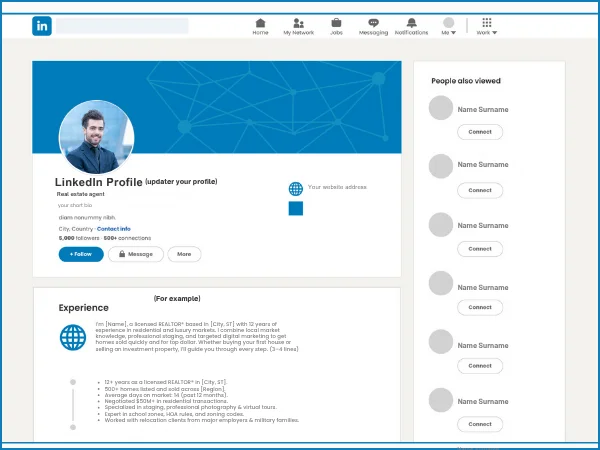
Task: Click the fourth avatar in People also viewed
Action: pyautogui.click(x=441, y=284)
